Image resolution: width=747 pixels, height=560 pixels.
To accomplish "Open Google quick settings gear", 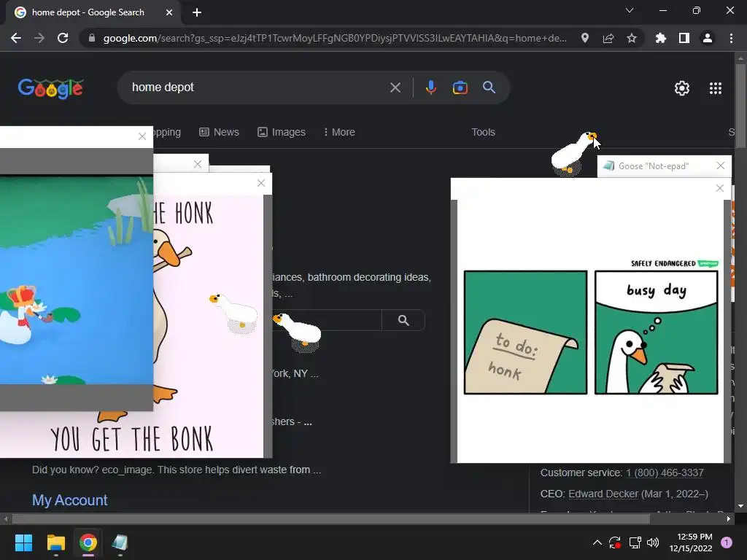I will click(x=682, y=88).
